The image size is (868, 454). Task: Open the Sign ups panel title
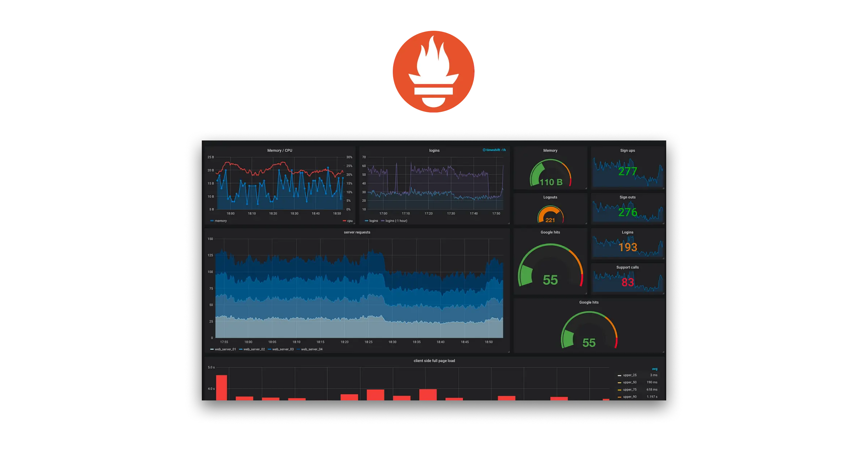point(627,151)
